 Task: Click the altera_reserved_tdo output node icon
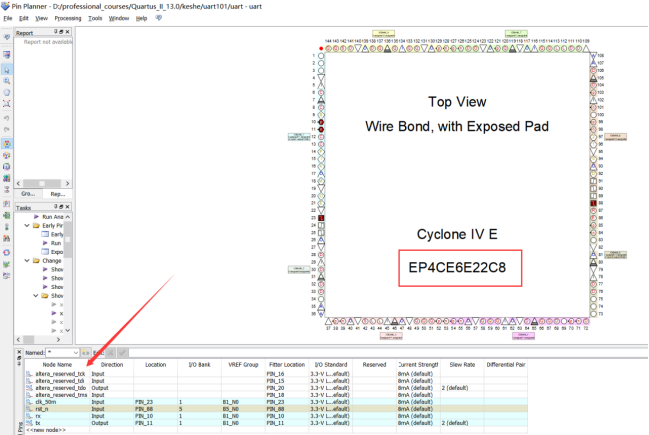pyautogui.click(x=29, y=388)
